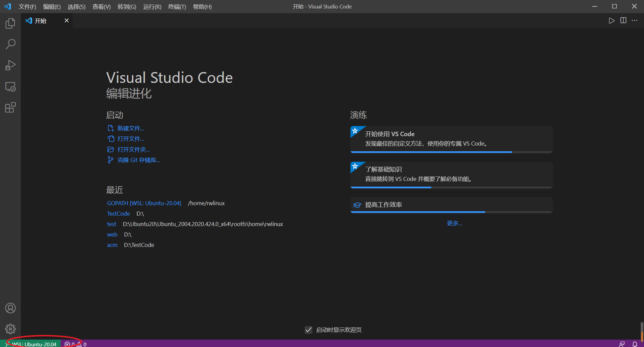Click the 打开文件... link
Viewport: 644px width, 347px height.
tap(131, 139)
